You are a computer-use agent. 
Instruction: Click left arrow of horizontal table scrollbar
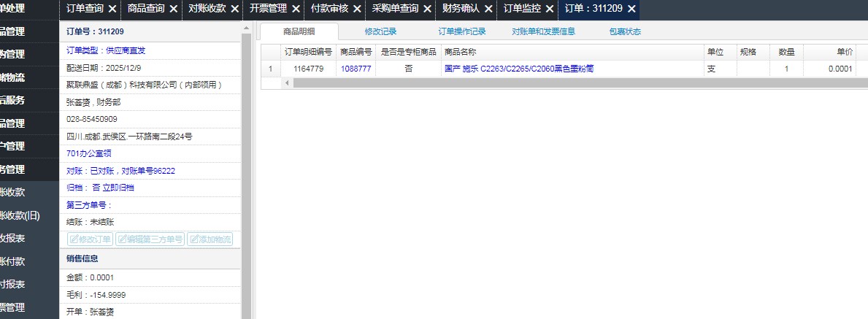point(287,83)
